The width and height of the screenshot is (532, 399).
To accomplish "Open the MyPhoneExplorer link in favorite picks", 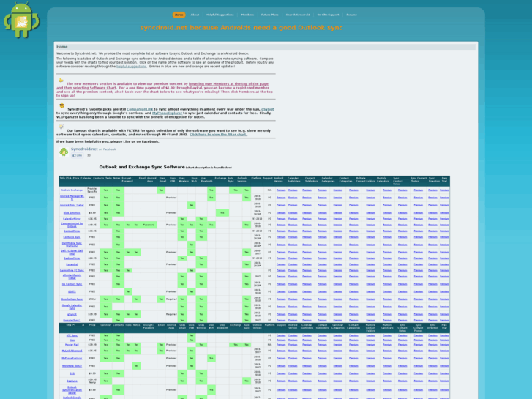I will coord(167,113).
